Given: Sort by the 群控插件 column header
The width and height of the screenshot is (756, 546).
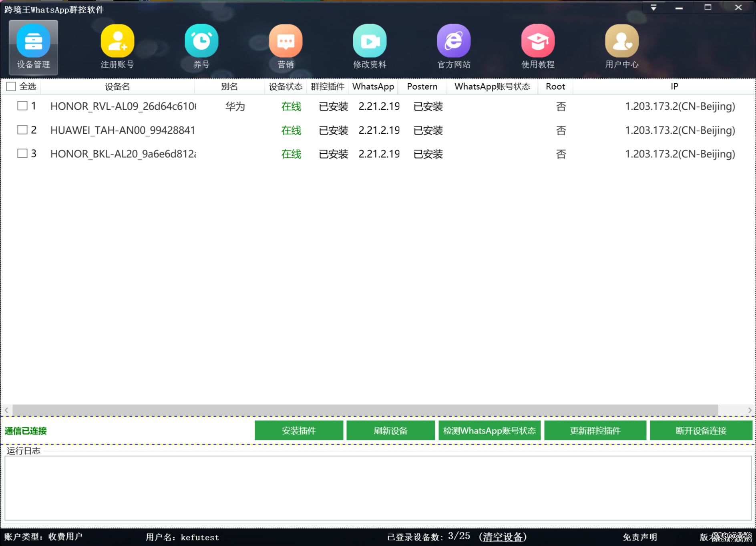Looking at the screenshot, I should click(328, 86).
